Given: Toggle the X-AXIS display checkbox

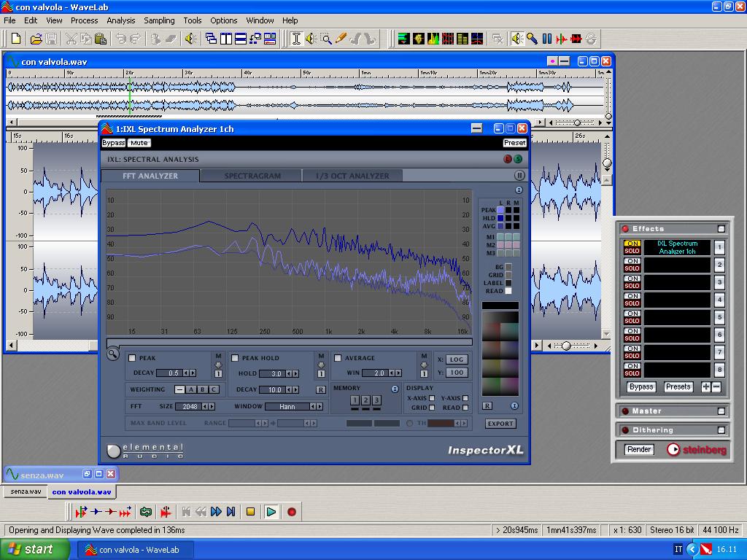Looking at the screenshot, I should point(432,398).
